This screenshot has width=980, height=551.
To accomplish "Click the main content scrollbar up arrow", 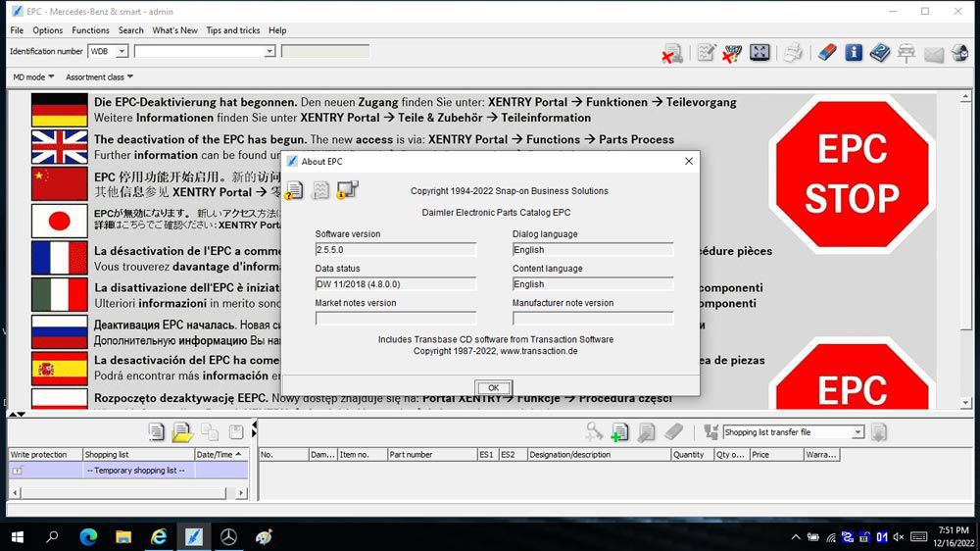I will tap(965, 97).
